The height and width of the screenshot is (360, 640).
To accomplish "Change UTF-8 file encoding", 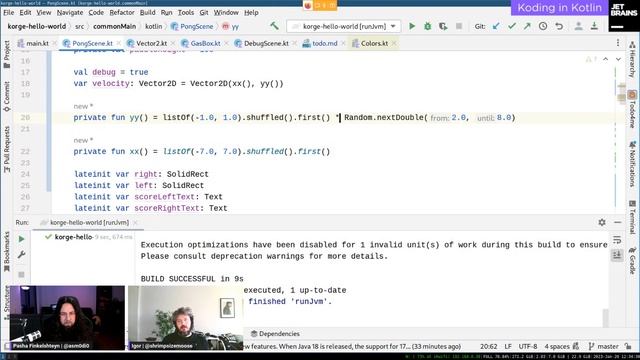I will pyautogui.click(x=527, y=346).
